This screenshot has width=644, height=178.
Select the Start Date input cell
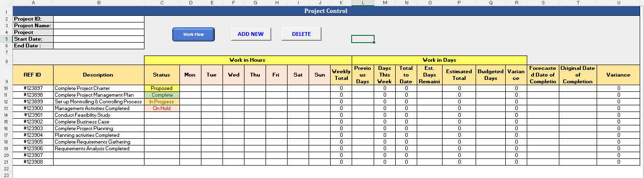[x=99, y=39]
